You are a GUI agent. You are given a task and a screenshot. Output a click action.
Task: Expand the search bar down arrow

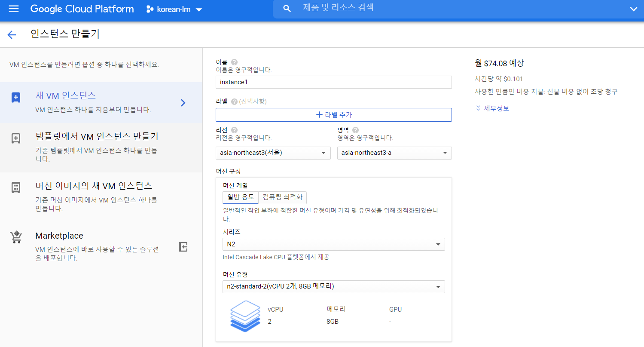(x=634, y=9)
